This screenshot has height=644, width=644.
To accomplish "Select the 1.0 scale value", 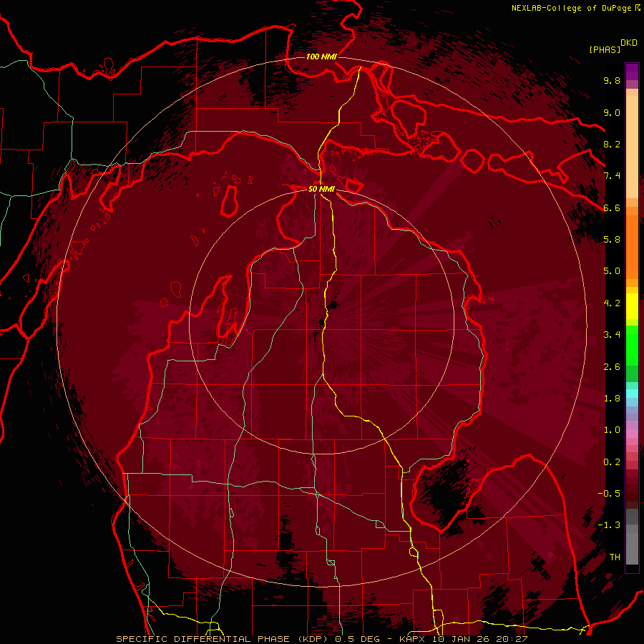I will click(x=612, y=429).
